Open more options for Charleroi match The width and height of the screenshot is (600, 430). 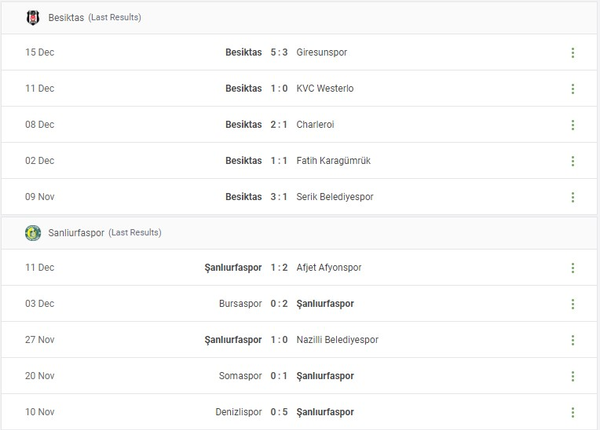tap(573, 125)
